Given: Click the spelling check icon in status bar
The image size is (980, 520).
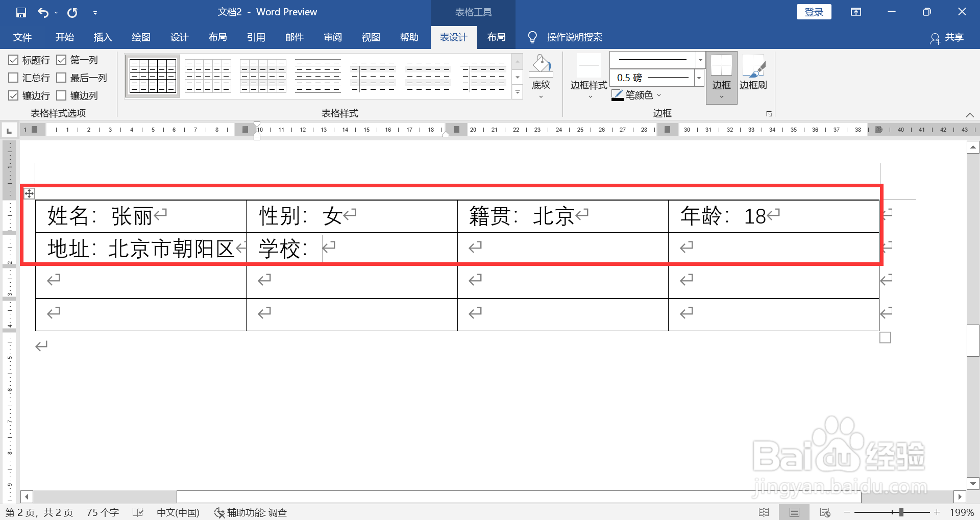Looking at the screenshot, I should [138, 512].
